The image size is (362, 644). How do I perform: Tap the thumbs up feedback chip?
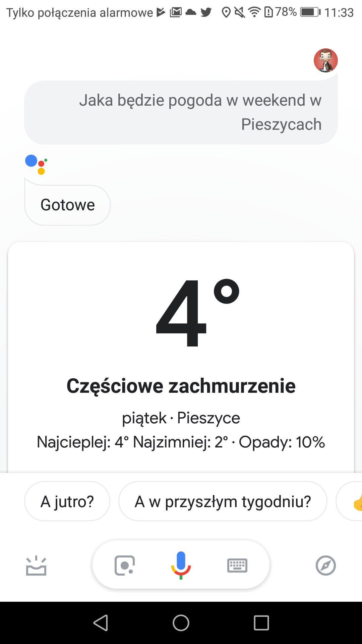pos(349,501)
